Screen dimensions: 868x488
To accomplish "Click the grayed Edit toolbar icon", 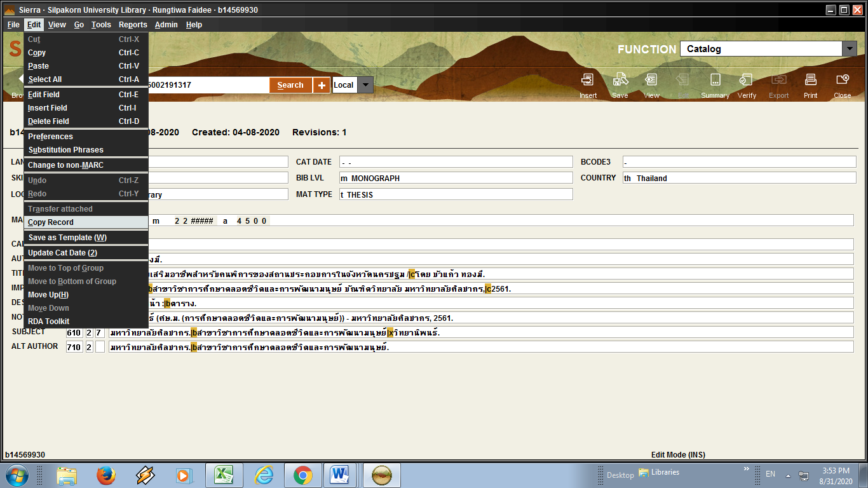I will (683, 86).
